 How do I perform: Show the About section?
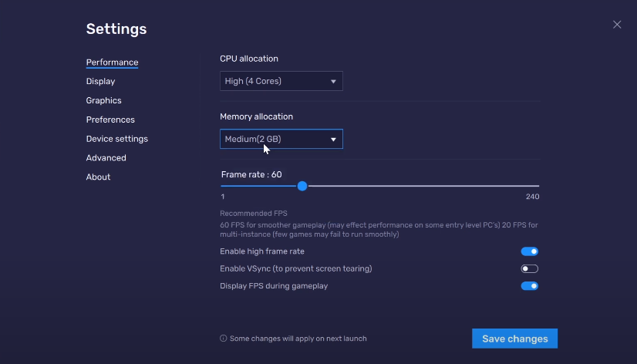tap(98, 177)
